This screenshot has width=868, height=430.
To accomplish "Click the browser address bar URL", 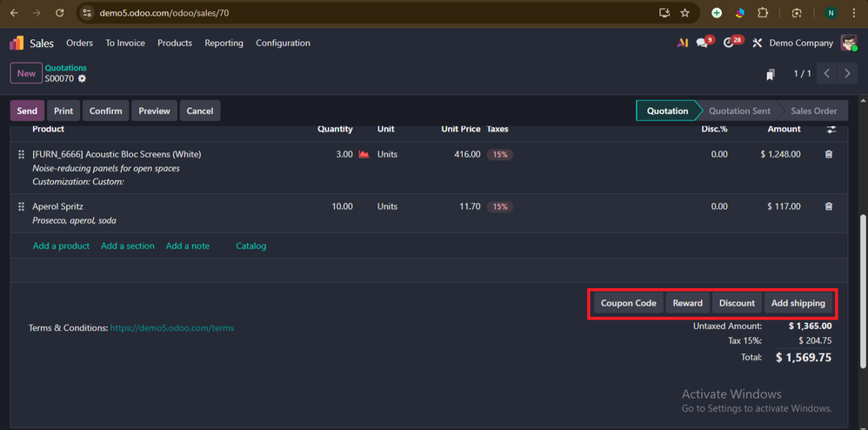I will (164, 13).
